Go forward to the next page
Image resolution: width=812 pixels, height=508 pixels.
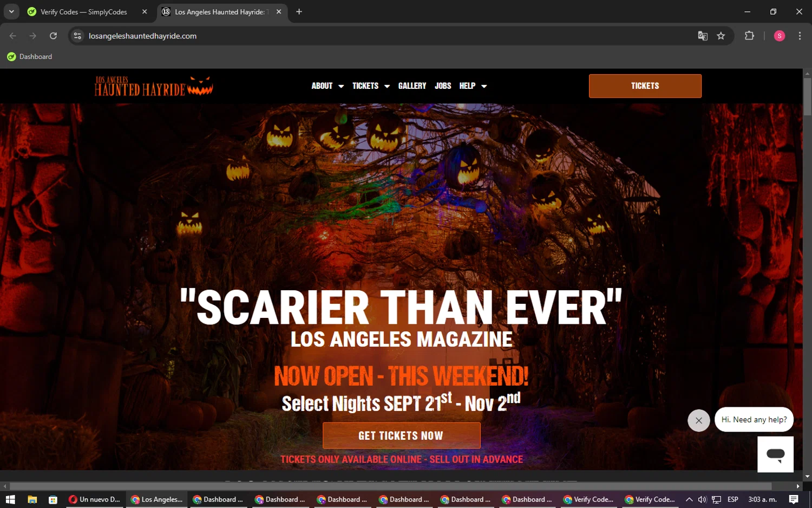(x=33, y=36)
